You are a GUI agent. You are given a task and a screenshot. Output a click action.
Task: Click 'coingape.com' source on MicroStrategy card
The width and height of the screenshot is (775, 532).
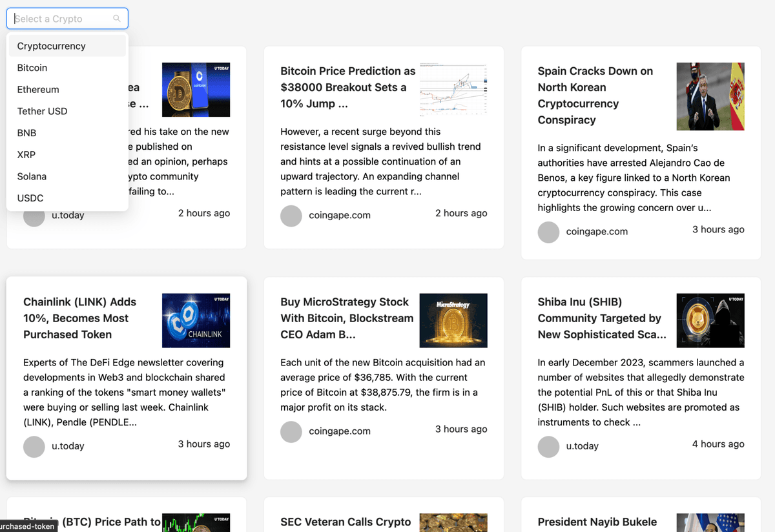click(x=340, y=431)
